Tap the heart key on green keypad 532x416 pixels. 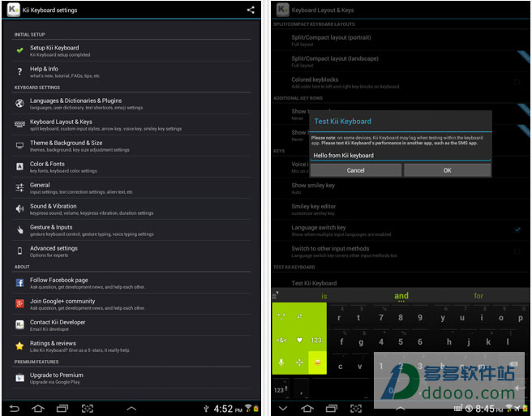(299, 340)
